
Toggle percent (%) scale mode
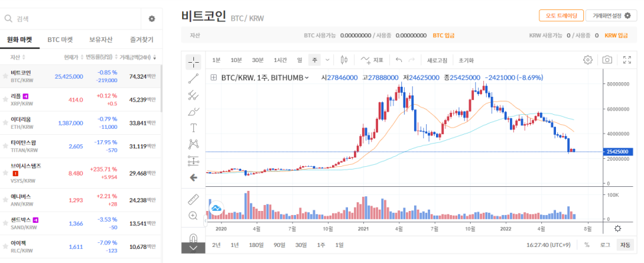click(x=587, y=245)
